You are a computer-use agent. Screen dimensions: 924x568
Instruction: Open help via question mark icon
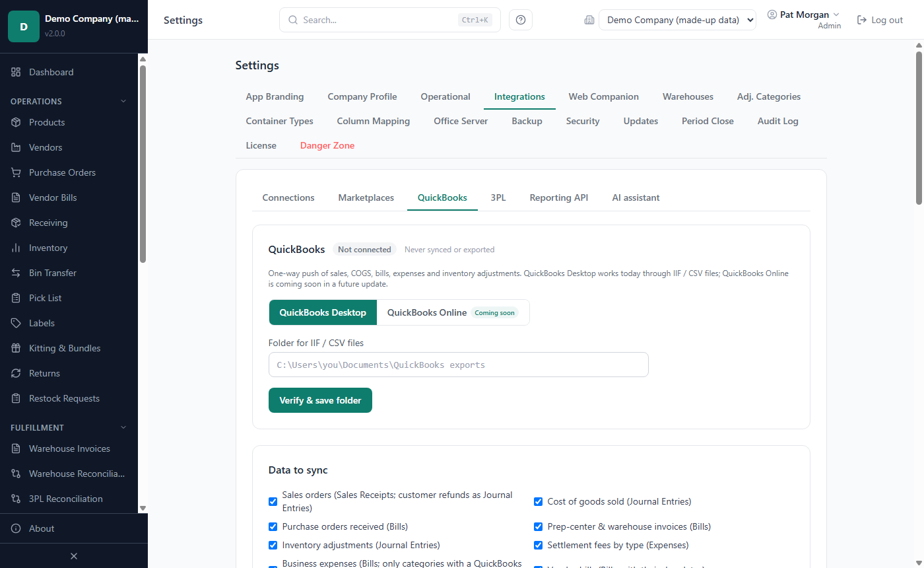pos(521,20)
